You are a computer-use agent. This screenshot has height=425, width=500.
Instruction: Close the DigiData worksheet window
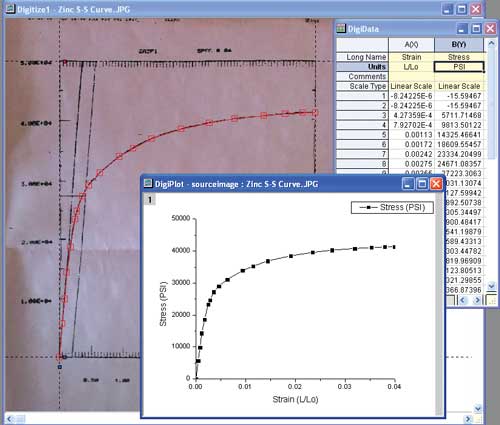[490, 29]
